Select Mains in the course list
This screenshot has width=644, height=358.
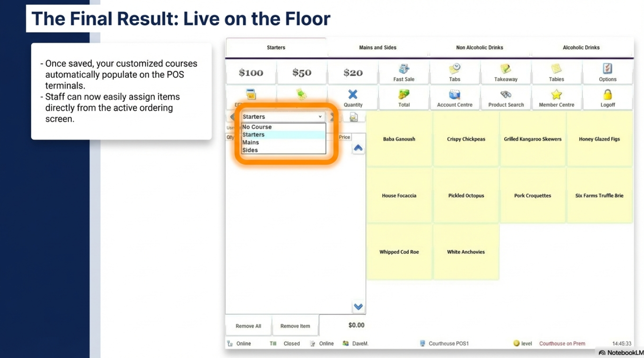point(250,143)
